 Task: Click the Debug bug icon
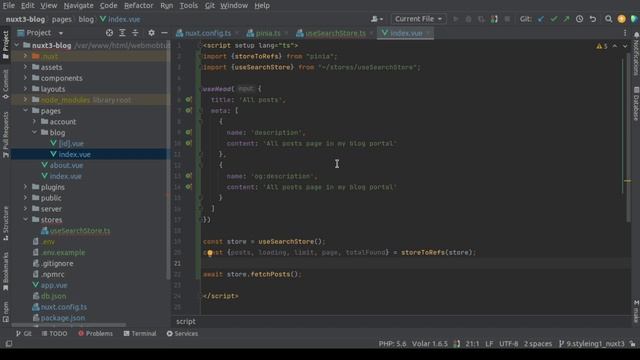[469, 19]
